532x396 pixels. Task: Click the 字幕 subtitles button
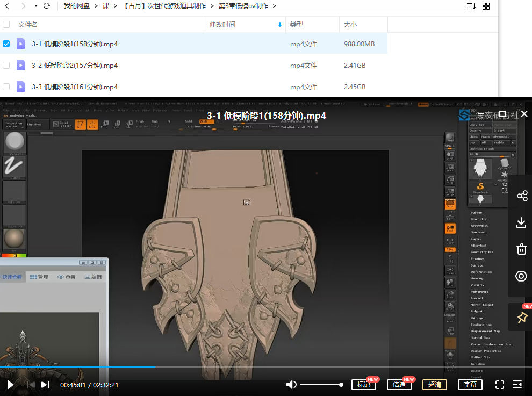point(470,385)
